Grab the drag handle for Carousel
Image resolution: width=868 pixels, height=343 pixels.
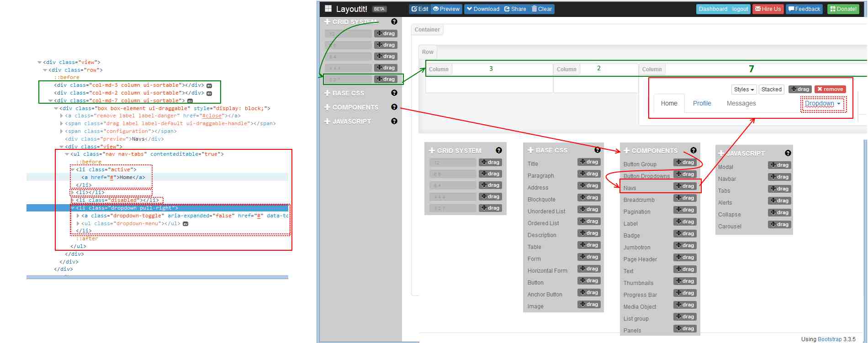[x=779, y=224]
